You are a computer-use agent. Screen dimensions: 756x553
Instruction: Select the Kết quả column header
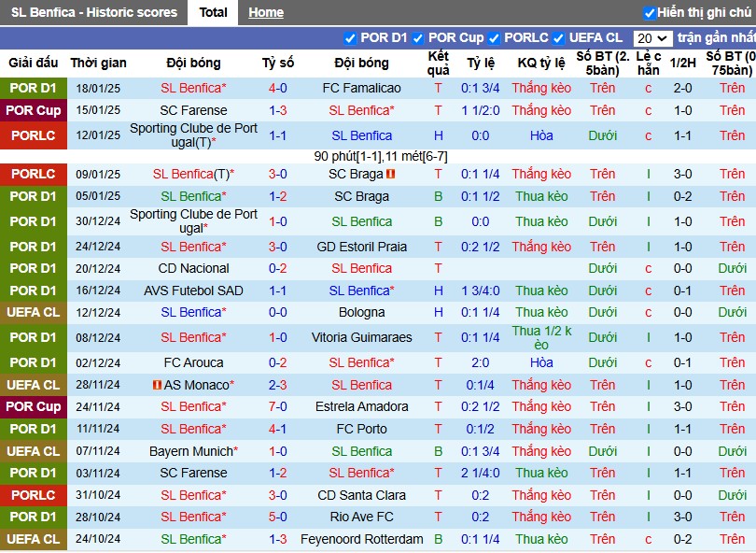(439, 63)
